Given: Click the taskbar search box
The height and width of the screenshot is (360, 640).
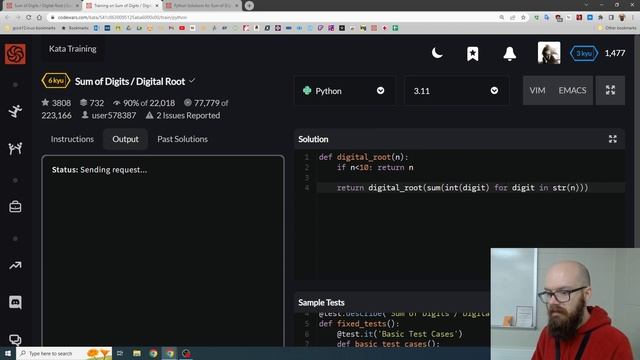Looking at the screenshot, I should (x=64, y=353).
